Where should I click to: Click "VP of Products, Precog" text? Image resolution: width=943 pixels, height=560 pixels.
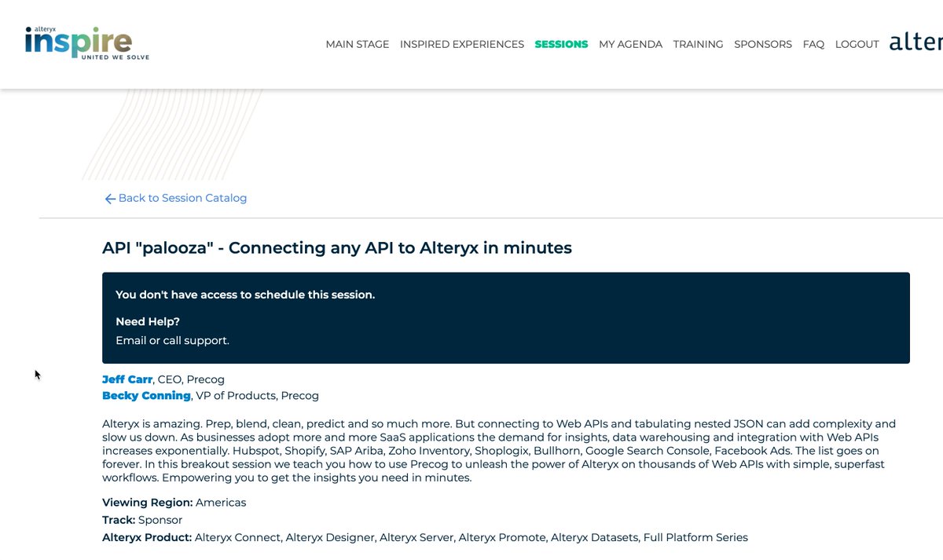pos(257,395)
